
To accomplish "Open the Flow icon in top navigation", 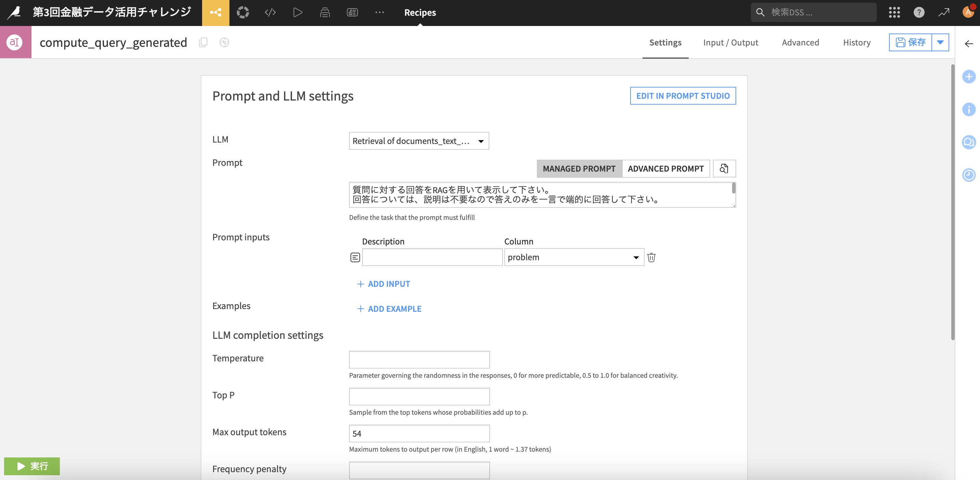I will coord(215,13).
